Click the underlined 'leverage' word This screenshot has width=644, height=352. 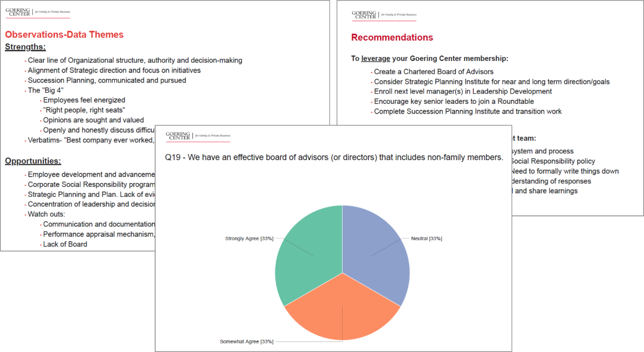(x=375, y=58)
